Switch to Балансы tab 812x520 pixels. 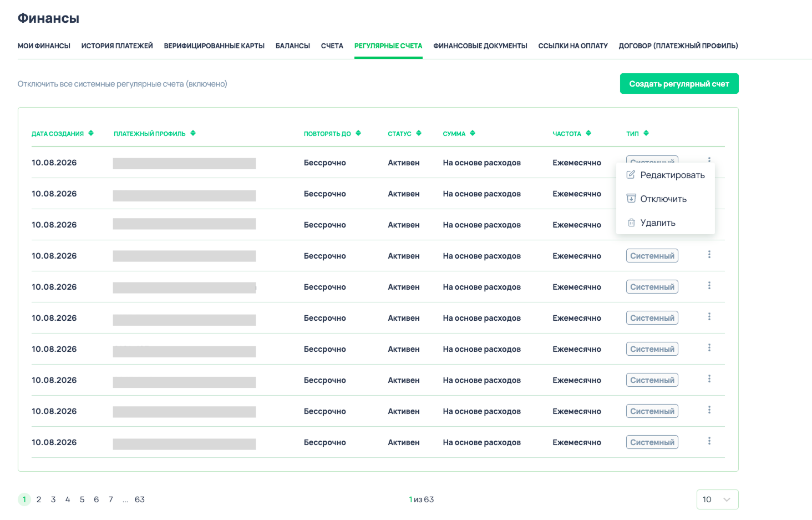(293, 46)
